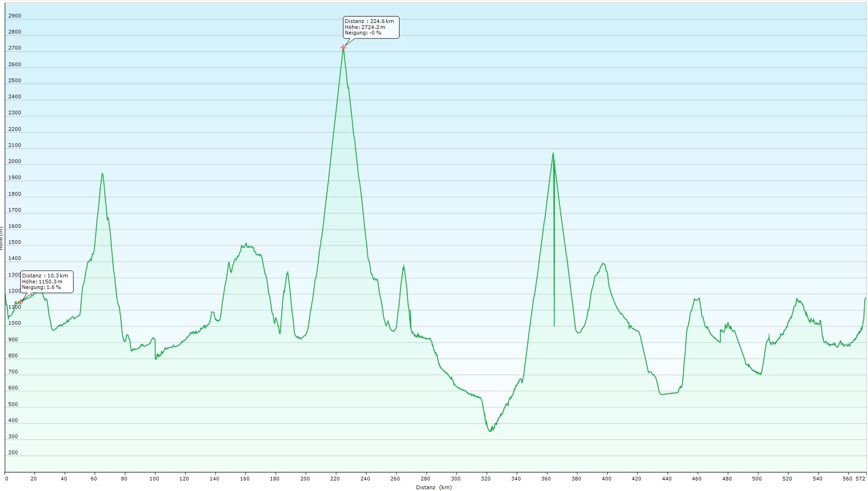Click the Neigung 1.6 % text in the left tooltip
868x491 pixels.
41,287
